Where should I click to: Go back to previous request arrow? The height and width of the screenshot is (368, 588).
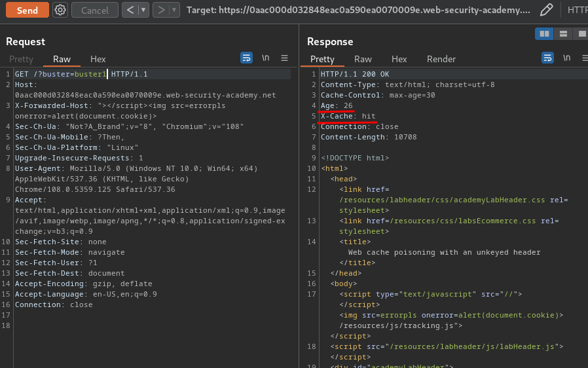tap(130, 10)
